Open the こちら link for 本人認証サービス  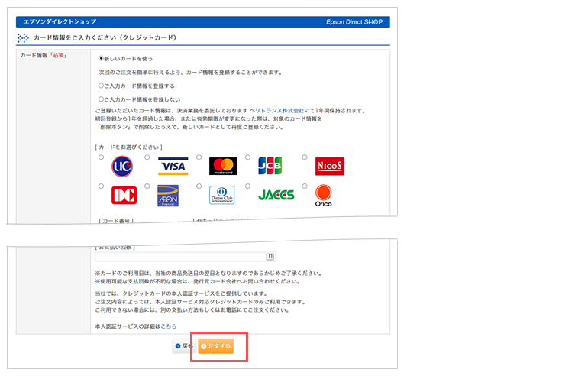168,326
